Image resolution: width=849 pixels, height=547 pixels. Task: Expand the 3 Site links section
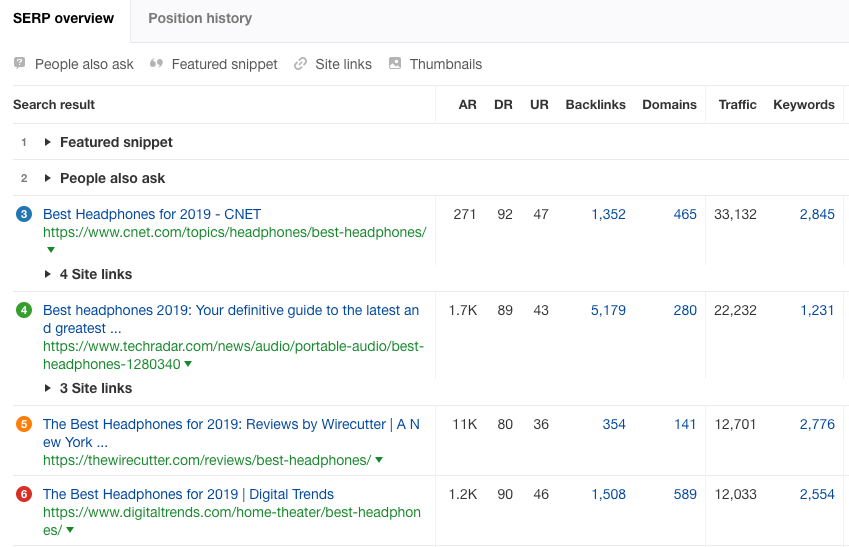48,388
